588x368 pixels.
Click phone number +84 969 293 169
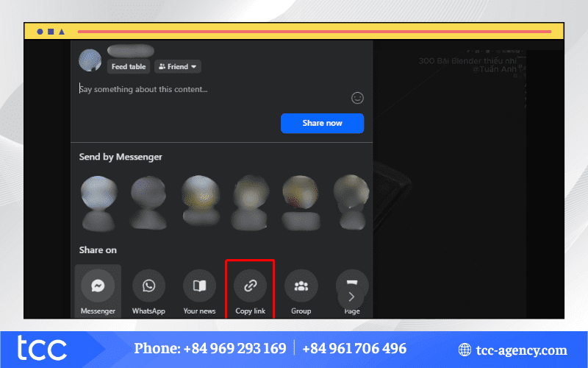point(234,348)
